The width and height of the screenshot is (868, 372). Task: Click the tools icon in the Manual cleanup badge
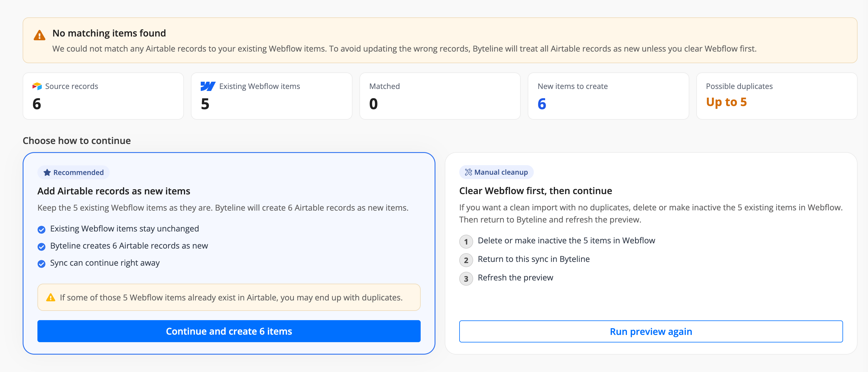coord(468,172)
